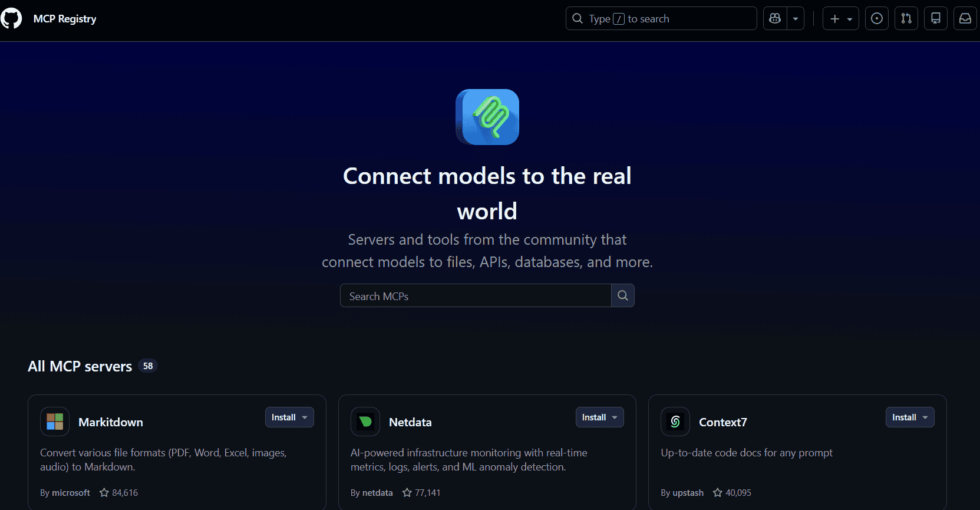Open the Markitdown server title
980x510 pixels.
point(111,422)
